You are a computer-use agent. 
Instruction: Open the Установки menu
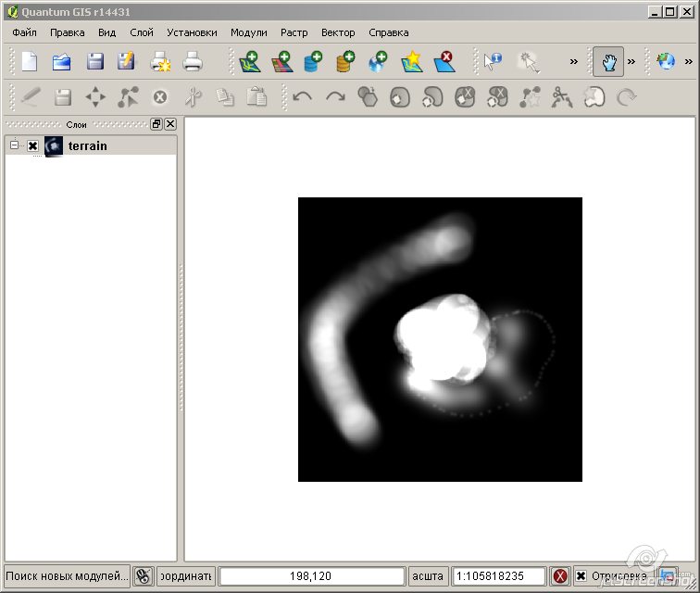click(192, 32)
